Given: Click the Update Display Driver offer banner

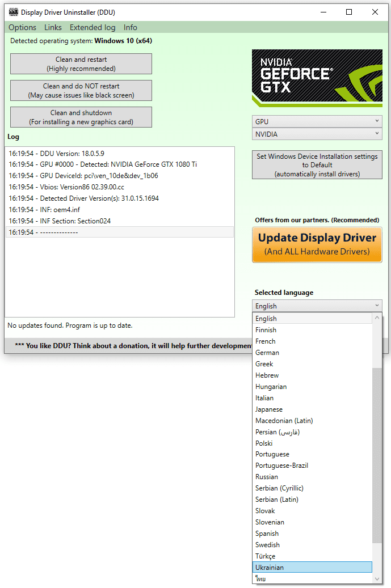Looking at the screenshot, I should (x=317, y=244).
